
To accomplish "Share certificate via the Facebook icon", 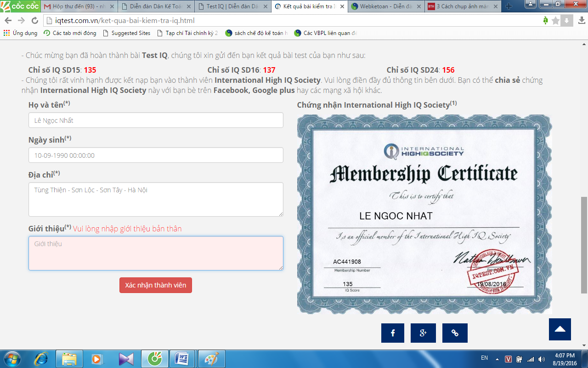I will pos(393,333).
